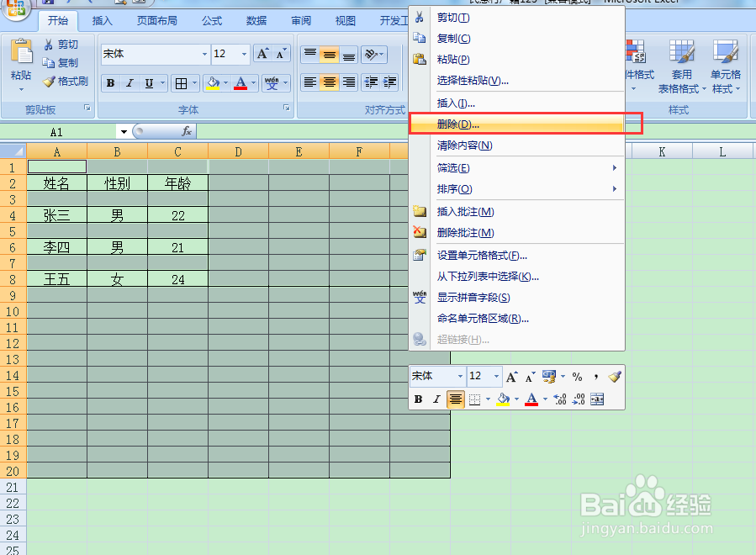Click the mini toolbar format painter brush
The height and width of the screenshot is (555, 756).
pos(614,377)
